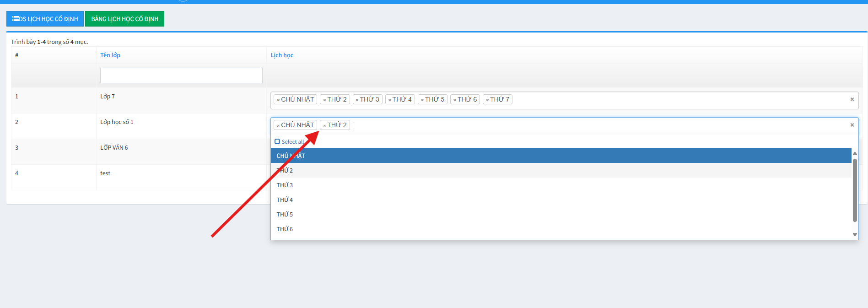
Task: Clear all days for Lớp 7 schedule
Action: tap(852, 99)
